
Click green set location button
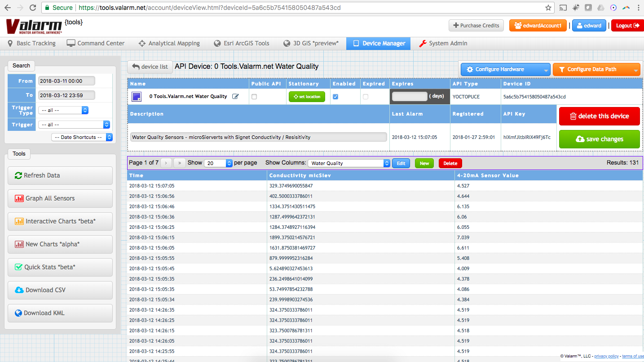point(307,97)
